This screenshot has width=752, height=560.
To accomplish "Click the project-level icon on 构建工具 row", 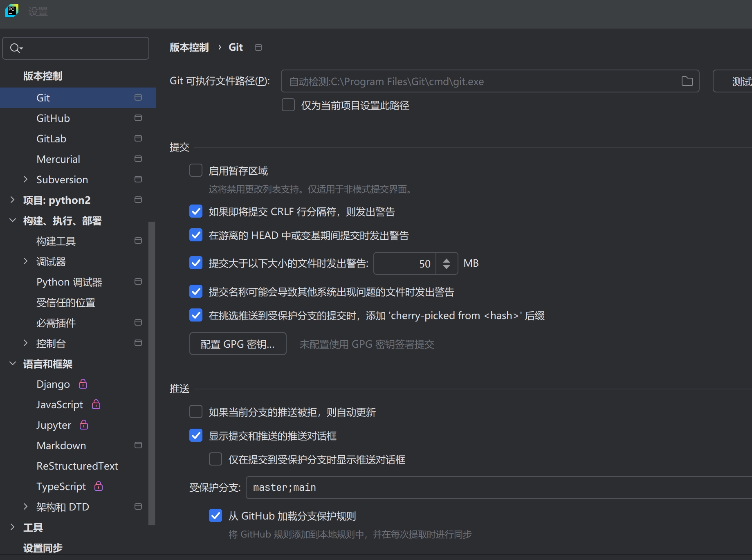I will 138,241.
